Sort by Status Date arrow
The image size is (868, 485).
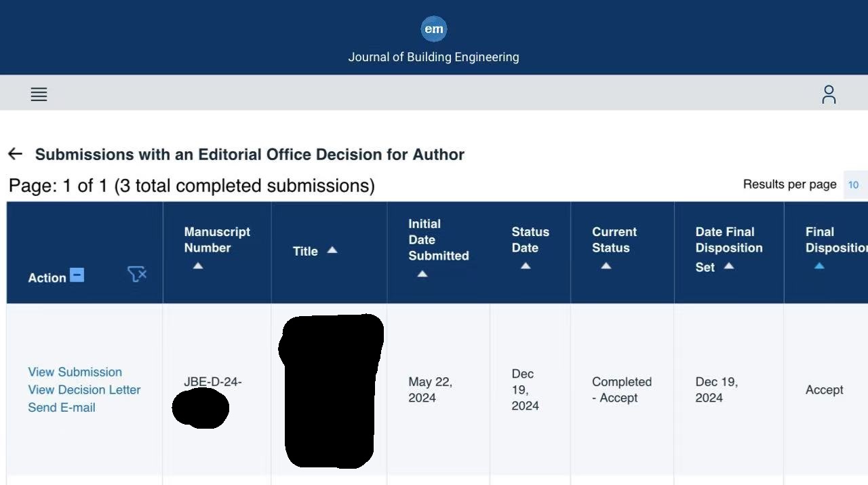click(526, 266)
